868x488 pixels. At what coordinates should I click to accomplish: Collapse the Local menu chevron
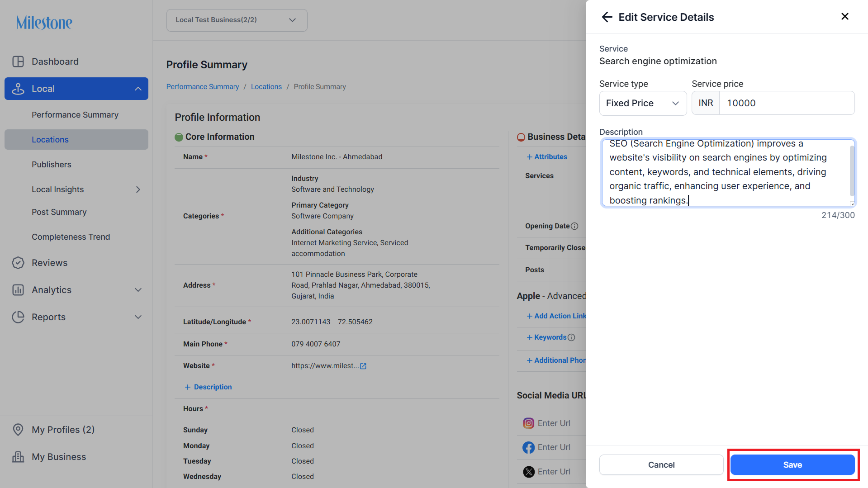(138, 89)
